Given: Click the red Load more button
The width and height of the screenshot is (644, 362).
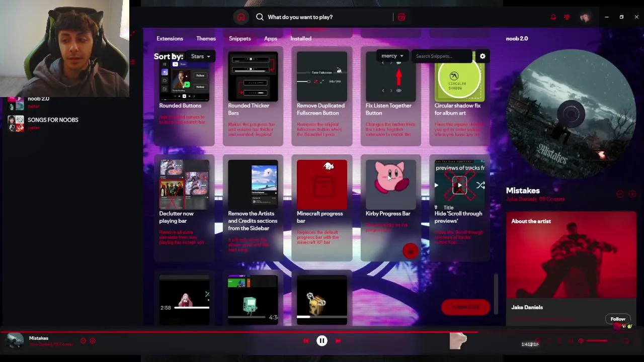Looking at the screenshot, I should (465, 307).
